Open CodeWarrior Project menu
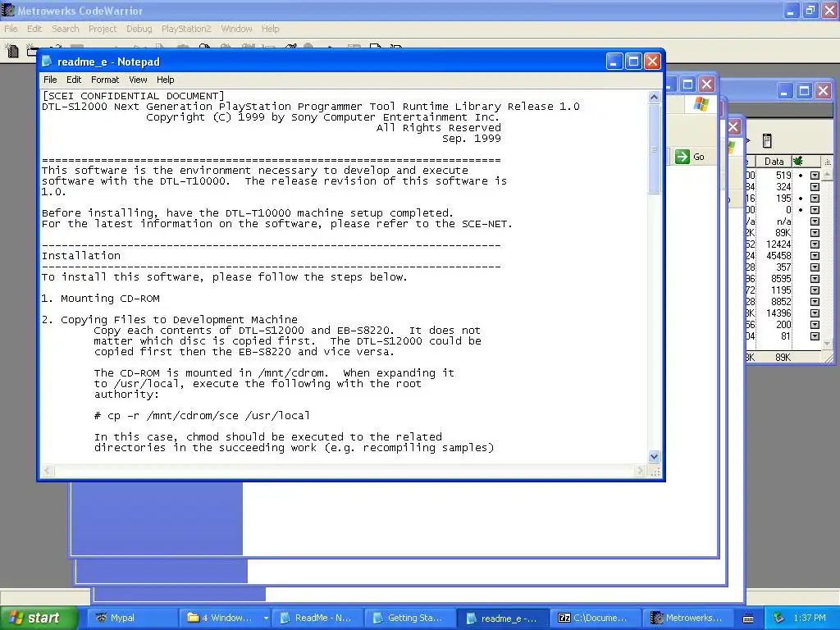Screen dimensions: 840x630 103,29
